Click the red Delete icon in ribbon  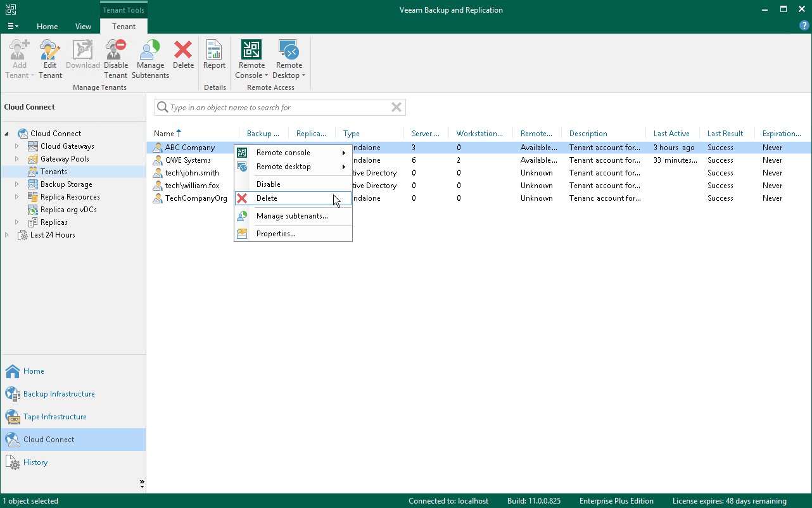coord(183,50)
